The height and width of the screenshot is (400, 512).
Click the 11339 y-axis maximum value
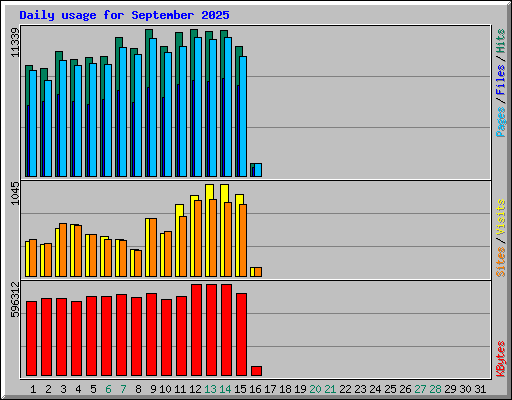click(x=15, y=42)
